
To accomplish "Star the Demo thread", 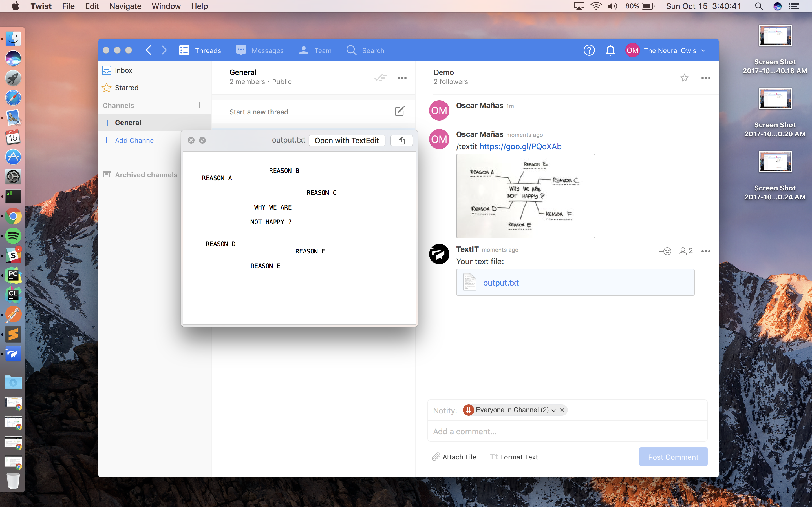I will pyautogui.click(x=684, y=78).
